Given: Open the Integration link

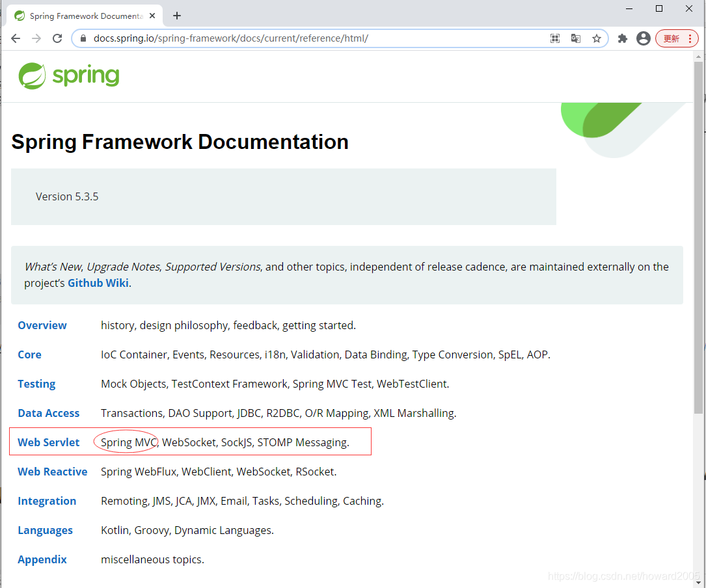Looking at the screenshot, I should click(x=47, y=501).
